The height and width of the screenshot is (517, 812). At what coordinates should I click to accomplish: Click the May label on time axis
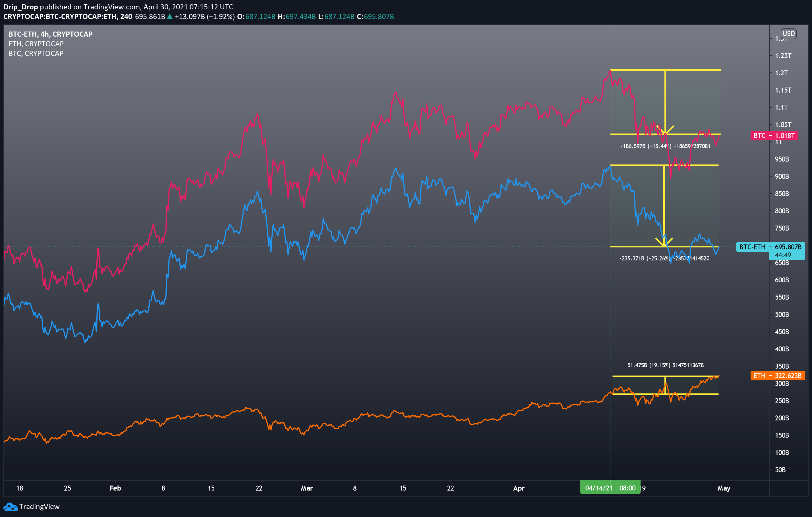point(724,488)
